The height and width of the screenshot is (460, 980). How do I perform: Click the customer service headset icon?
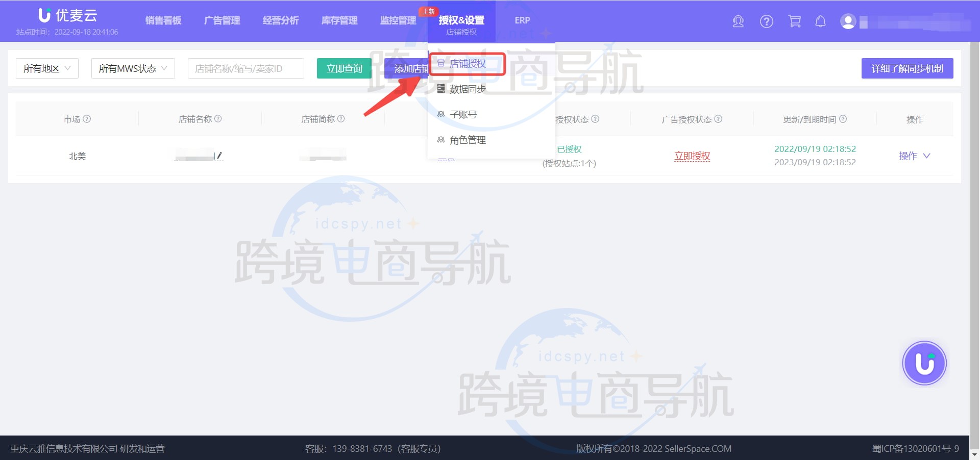pos(738,21)
